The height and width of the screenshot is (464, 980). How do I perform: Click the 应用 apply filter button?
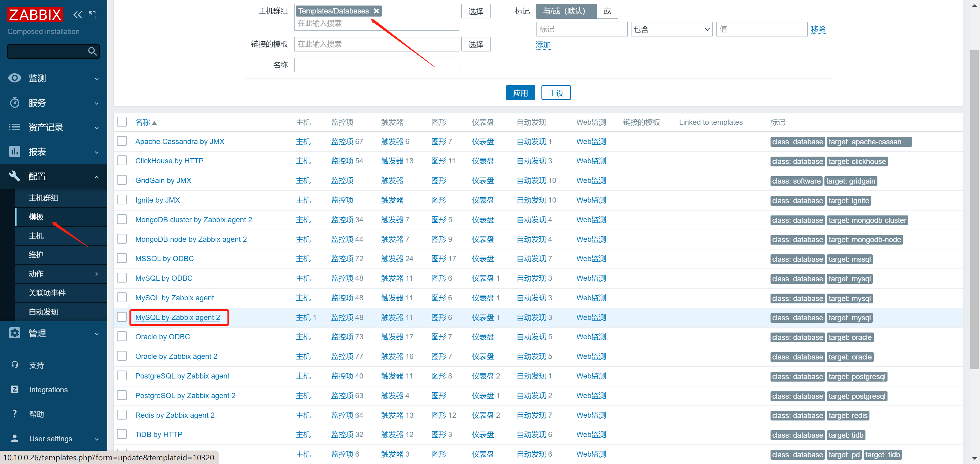[520, 93]
